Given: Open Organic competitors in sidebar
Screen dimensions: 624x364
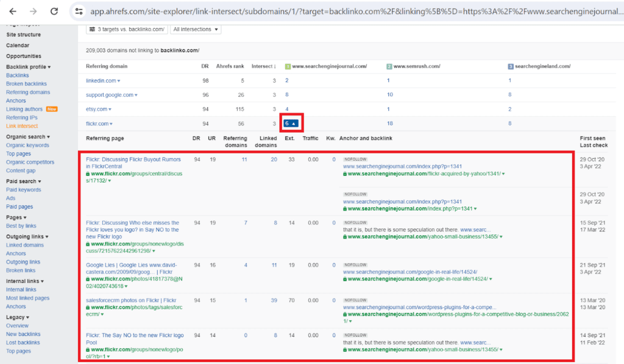Looking at the screenshot, I should coord(30,162).
